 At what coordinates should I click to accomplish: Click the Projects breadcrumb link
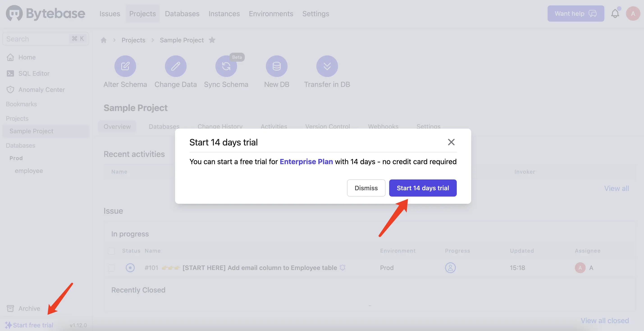133,40
